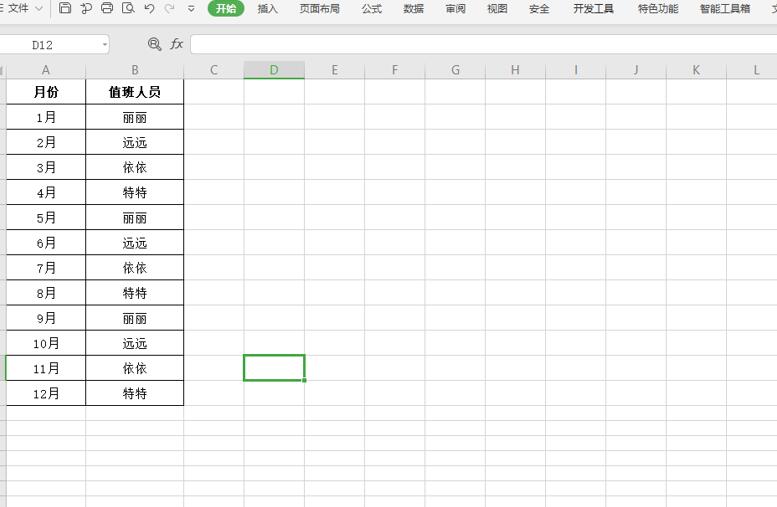The image size is (777, 507).
Task: Select 丽丽 cell in the 9月 row
Action: pyautogui.click(x=134, y=318)
